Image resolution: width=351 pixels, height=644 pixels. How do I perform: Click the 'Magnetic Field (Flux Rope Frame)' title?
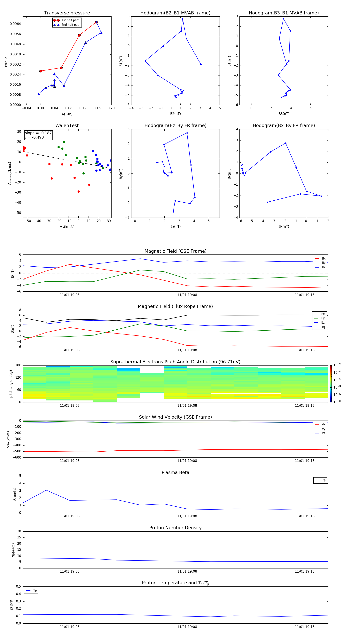tap(175, 306)
